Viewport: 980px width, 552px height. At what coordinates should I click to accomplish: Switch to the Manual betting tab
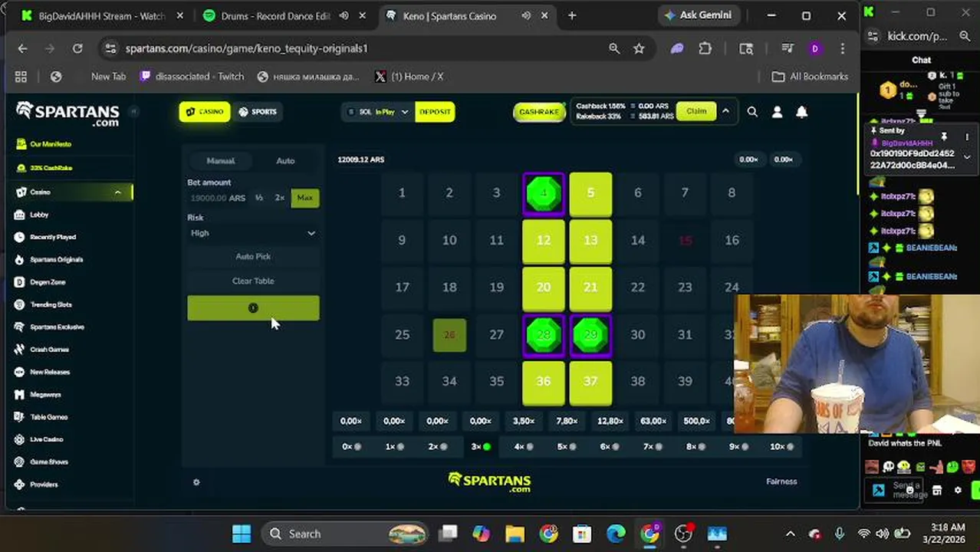click(220, 161)
